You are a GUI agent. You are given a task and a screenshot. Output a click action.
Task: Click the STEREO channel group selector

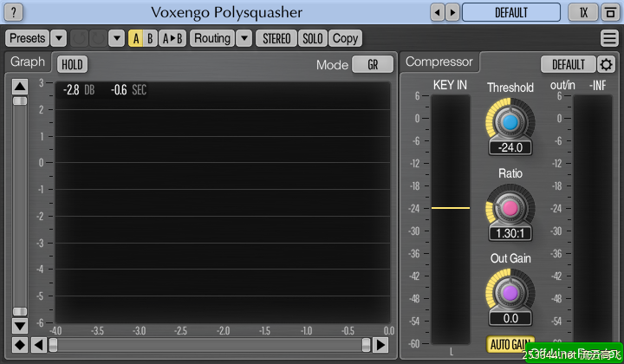tap(276, 38)
